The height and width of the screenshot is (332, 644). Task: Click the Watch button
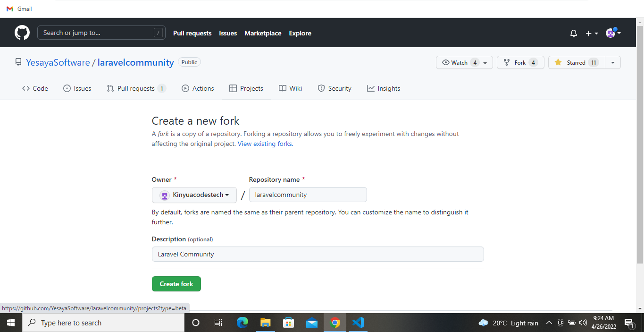coord(464,62)
